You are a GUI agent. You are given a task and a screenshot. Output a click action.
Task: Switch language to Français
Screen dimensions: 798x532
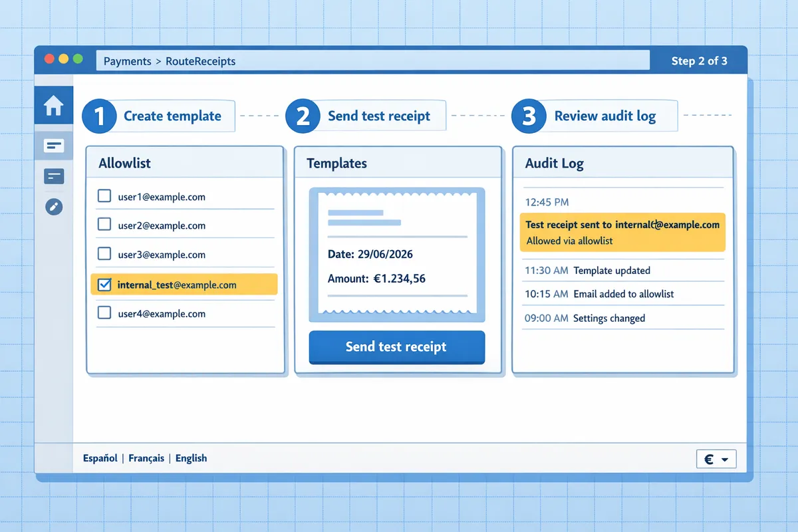coord(148,458)
